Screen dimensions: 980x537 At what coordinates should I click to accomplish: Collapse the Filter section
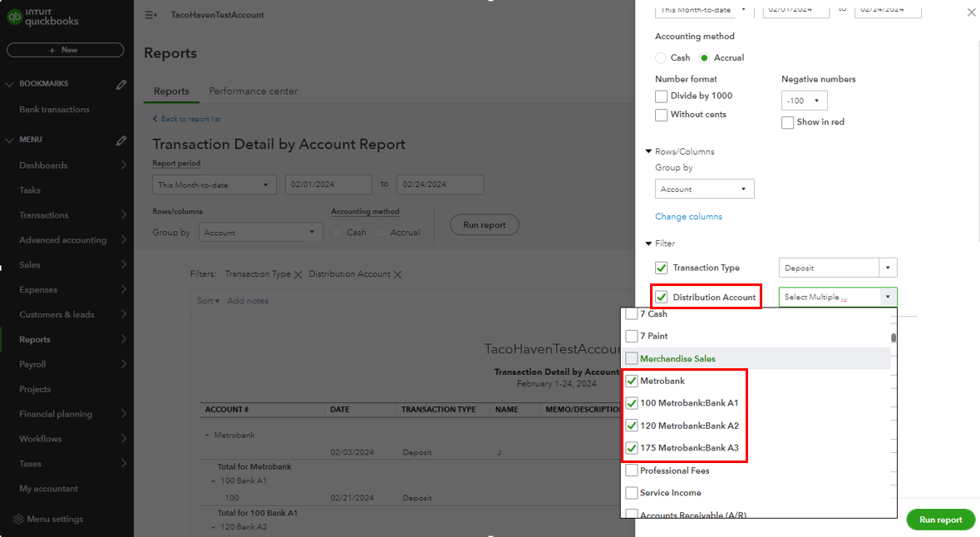(648, 244)
